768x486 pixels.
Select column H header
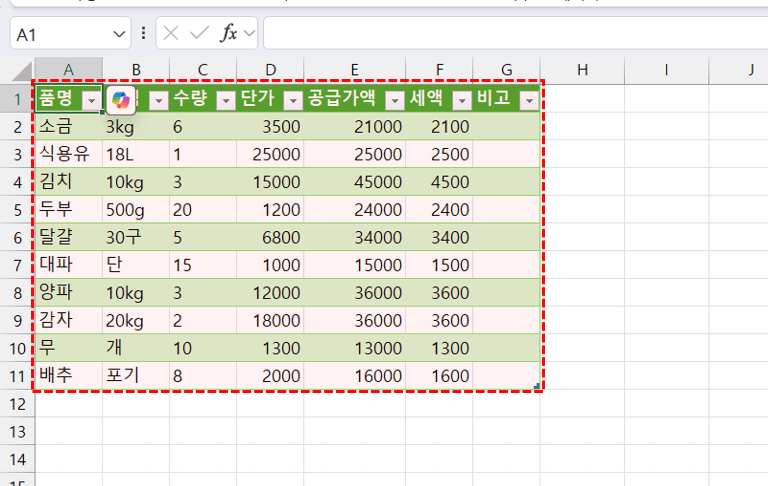(x=581, y=69)
